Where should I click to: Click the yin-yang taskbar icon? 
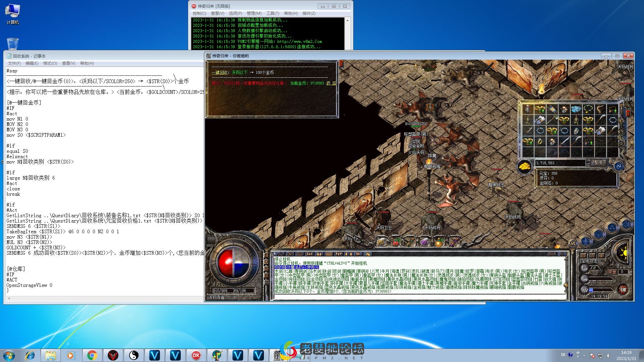133,355
